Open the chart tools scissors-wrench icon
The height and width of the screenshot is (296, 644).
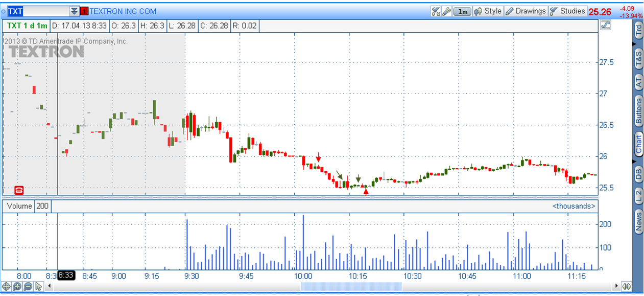point(436,11)
